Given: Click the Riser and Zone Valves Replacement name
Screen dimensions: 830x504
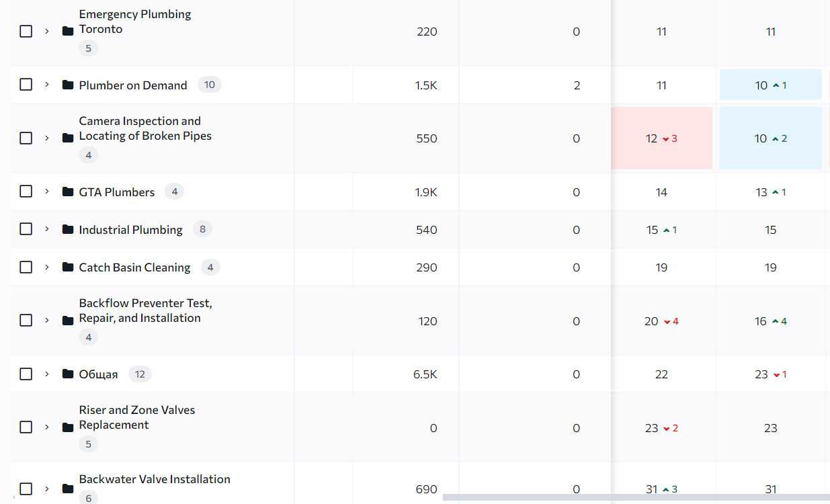Looking at the screenshot, I should pyautogui.click(x=136, y=417).
